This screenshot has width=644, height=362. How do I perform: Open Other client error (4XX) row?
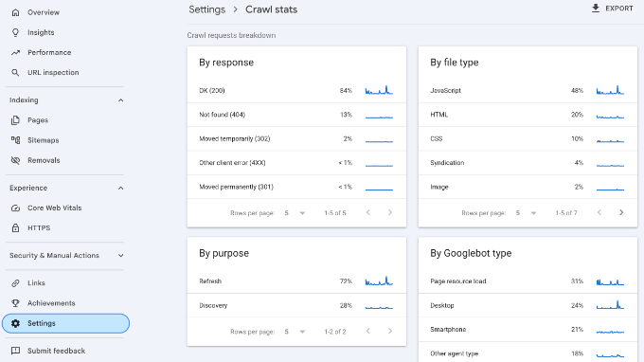pyautogui.click(x=296, y=163)
